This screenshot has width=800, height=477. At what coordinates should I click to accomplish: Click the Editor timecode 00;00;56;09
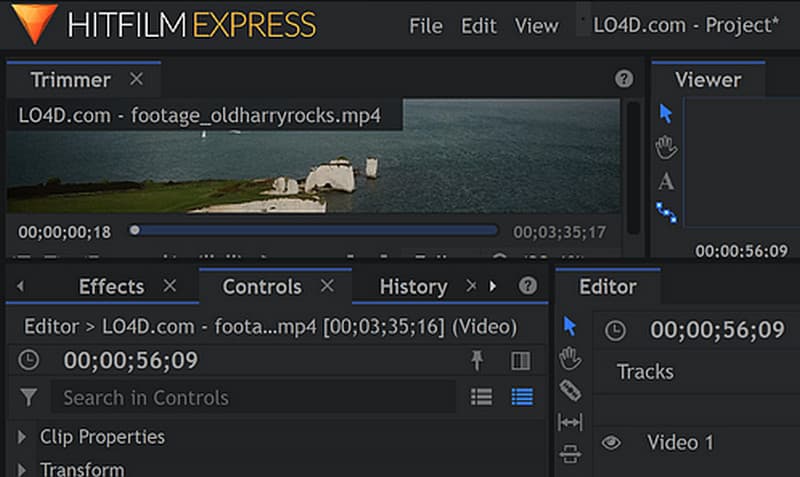point(717,330)
